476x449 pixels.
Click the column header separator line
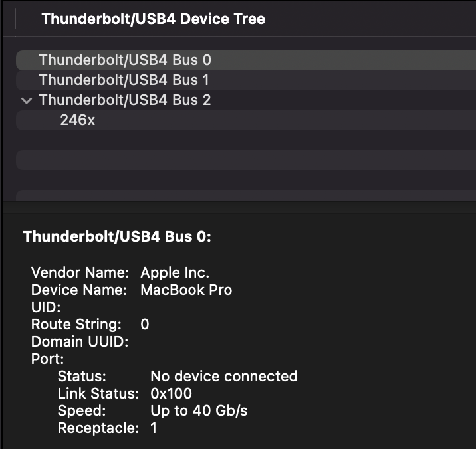[x=15, y=19]
